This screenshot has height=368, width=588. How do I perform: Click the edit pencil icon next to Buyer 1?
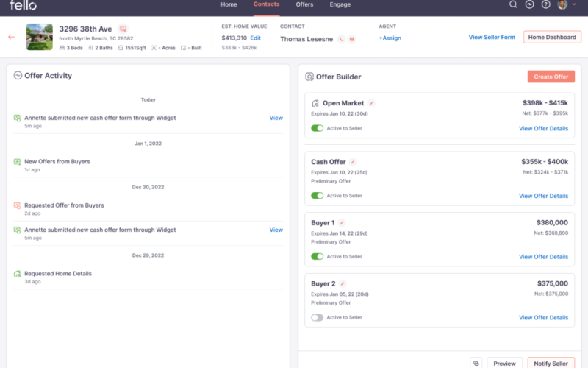point(342,222)
